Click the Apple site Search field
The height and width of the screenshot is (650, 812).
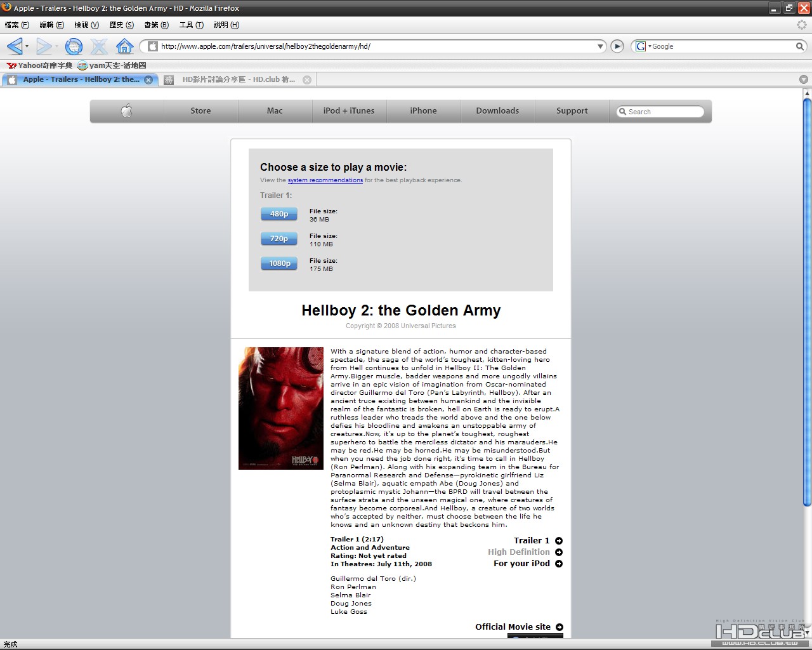pyautogui.click(x=660, y=112)
